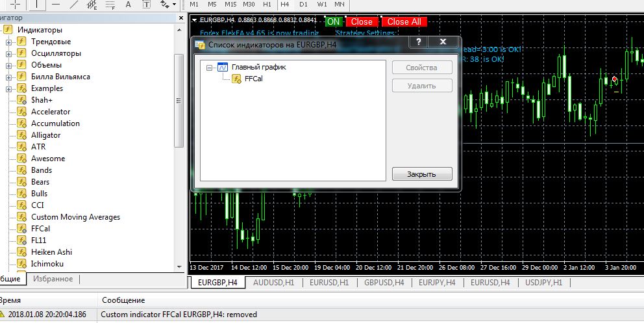Collapse the Главный график node
Viewport: 644px width, 323px height.
click(210, 68)
